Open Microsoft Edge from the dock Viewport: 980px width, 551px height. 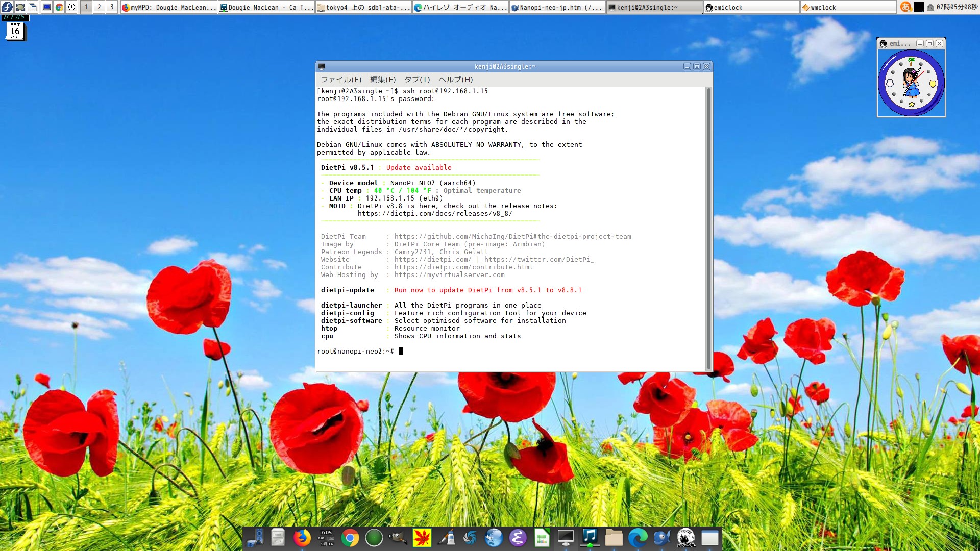pyautogui.click(x=637, y=538)
